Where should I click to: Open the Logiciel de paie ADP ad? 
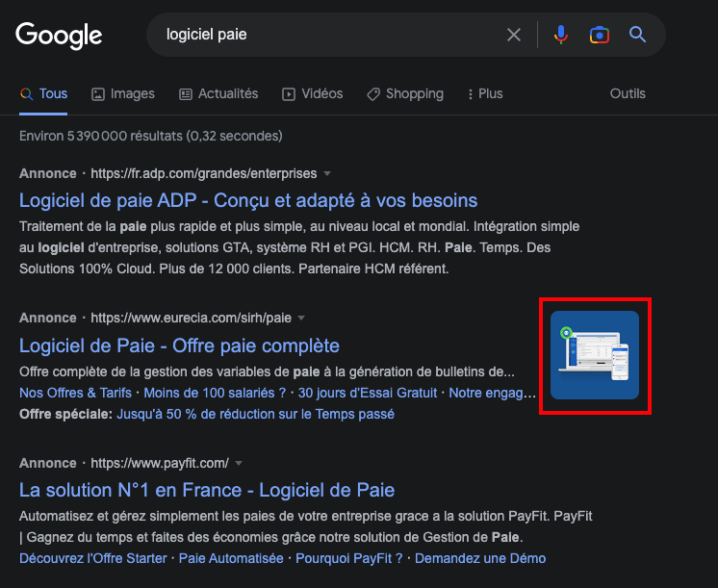248,200
